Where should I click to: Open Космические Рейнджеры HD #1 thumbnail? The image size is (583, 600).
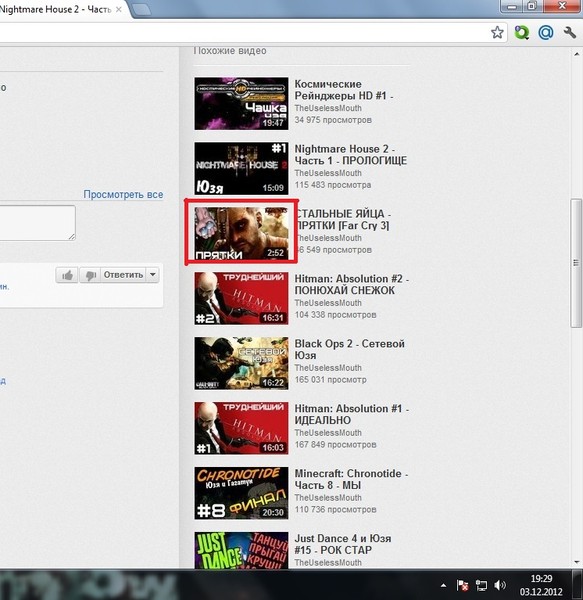pyautogui.click(x=241, y=104)
